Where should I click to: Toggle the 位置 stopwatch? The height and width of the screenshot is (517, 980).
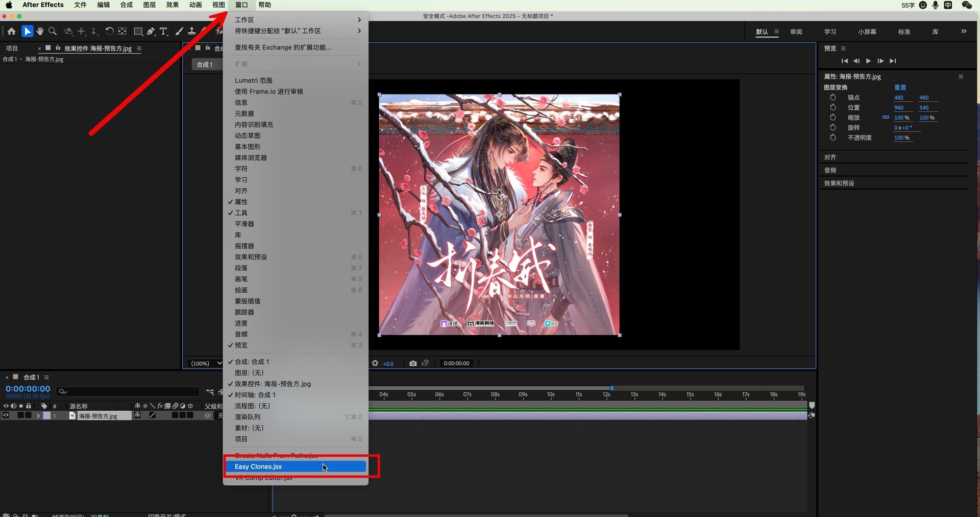click(833, 107)
